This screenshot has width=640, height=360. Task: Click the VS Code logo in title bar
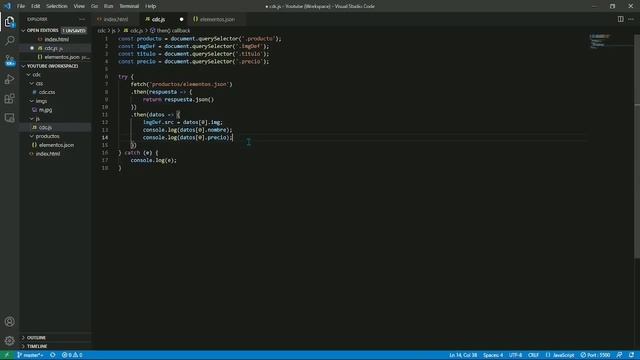[x=7, y=6]
